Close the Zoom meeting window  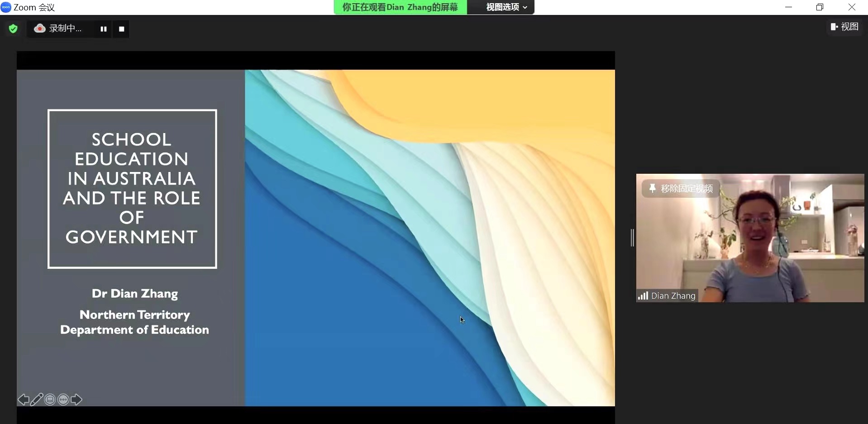point(852,7)
